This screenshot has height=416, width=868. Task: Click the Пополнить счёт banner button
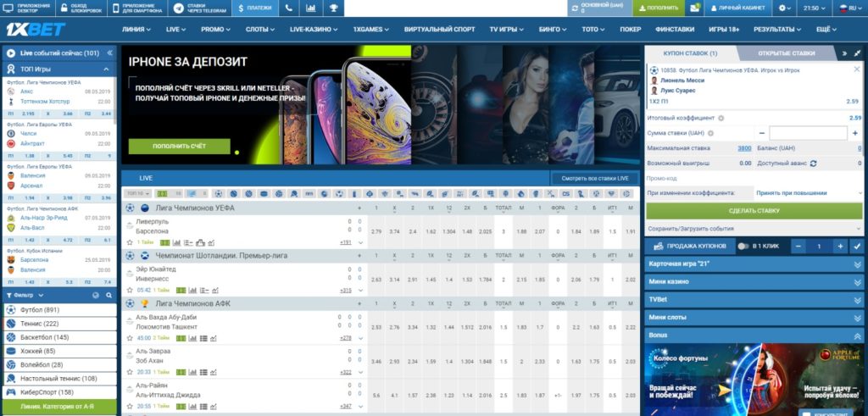(180, 146)
